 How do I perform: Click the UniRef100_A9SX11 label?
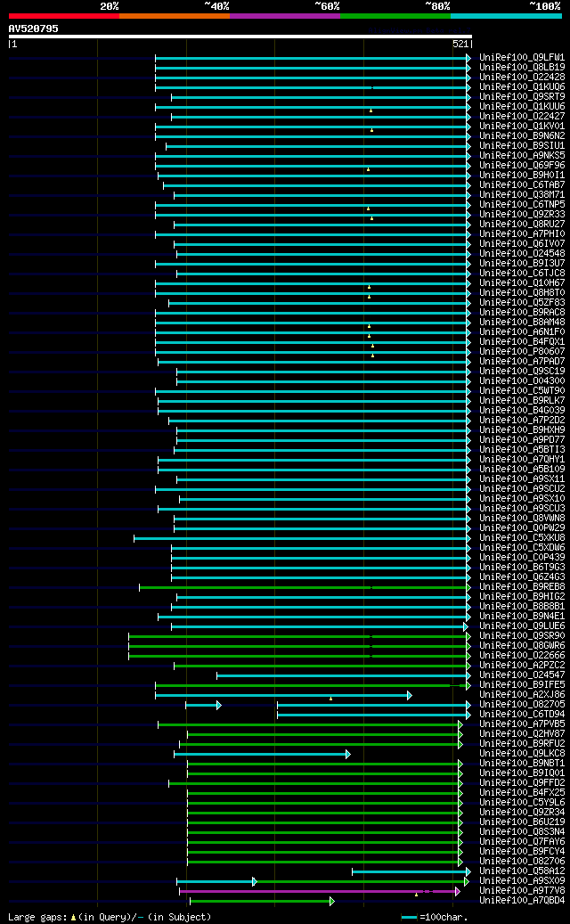click(522, 479)
